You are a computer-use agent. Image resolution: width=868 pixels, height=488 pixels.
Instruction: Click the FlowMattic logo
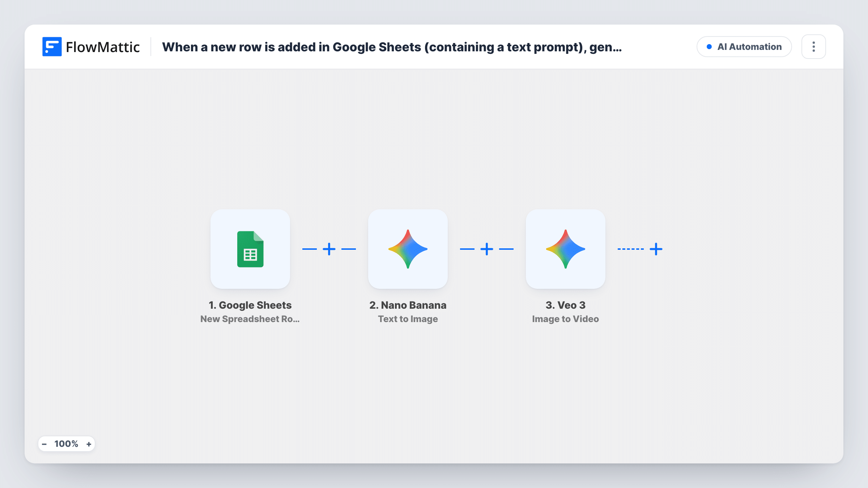pos(91,47)
